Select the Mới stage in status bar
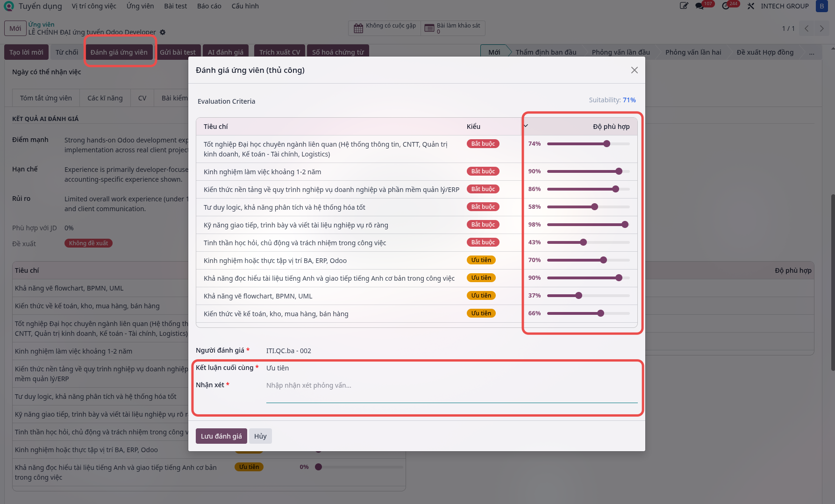This screenshot has height=504, width=835. [x=494, y=52]
